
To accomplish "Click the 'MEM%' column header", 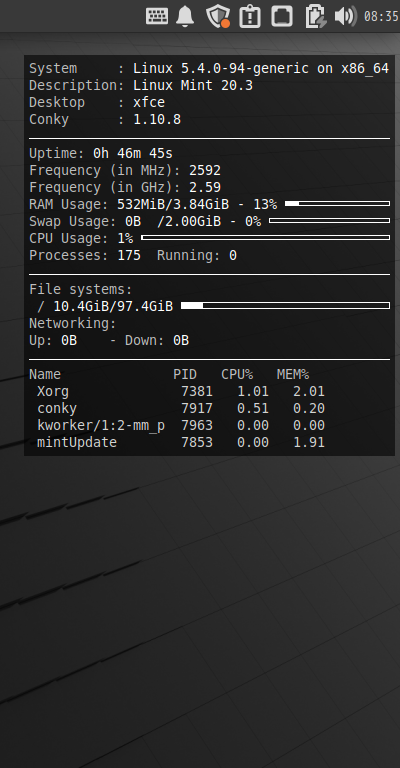I will [x=293, y=375].
